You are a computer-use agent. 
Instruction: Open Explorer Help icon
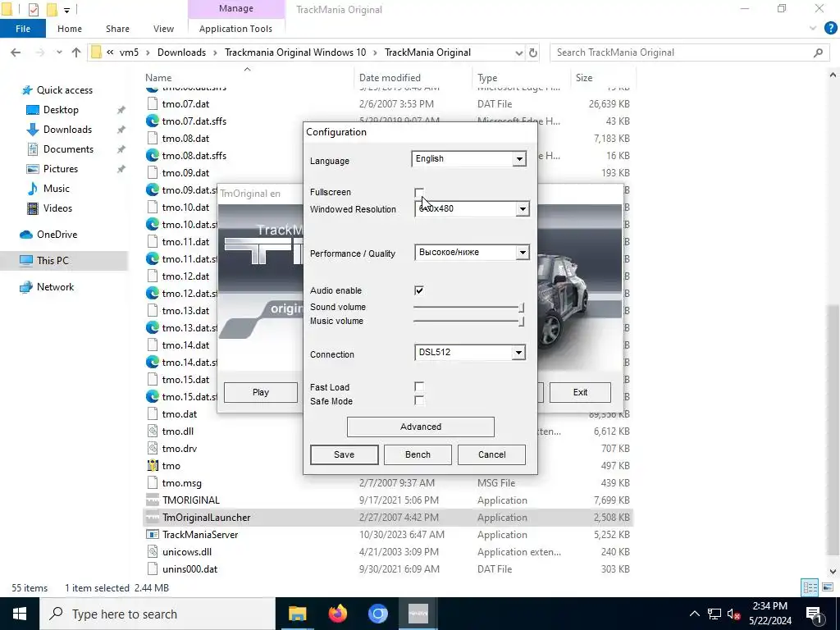click(x=830, y=29)
